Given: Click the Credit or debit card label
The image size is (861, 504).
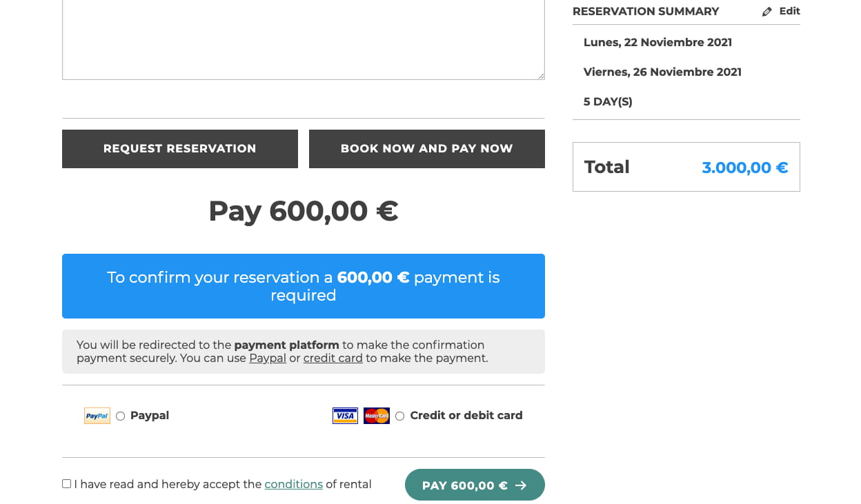Looking at the screenshot, I should point(466,416).
